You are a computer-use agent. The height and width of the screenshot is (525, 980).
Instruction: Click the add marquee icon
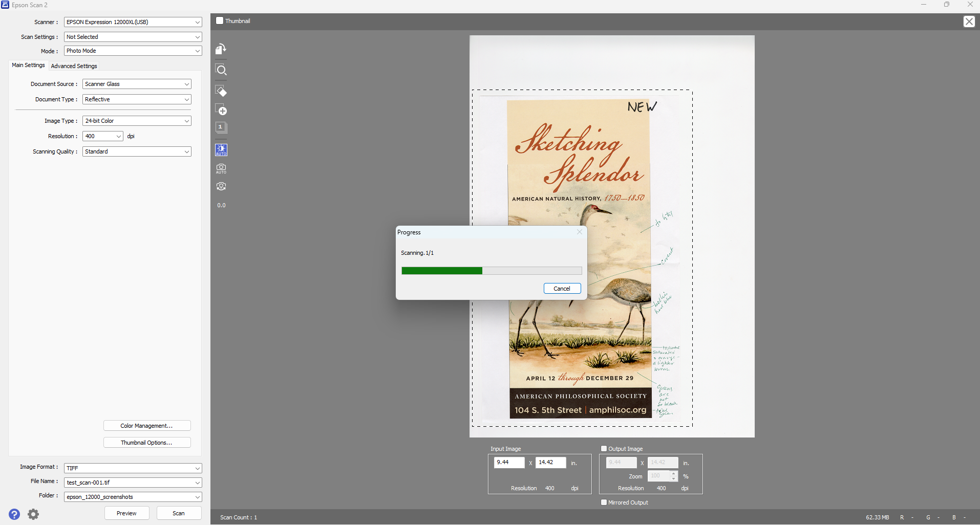(x=221, y=110)
